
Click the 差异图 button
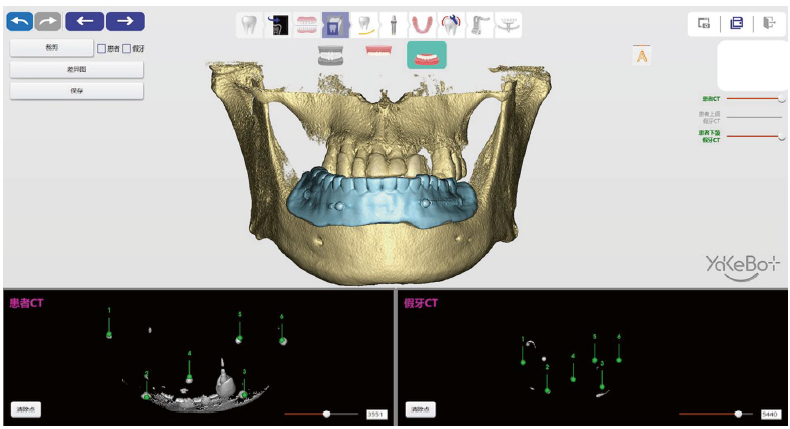coord(77,70)
